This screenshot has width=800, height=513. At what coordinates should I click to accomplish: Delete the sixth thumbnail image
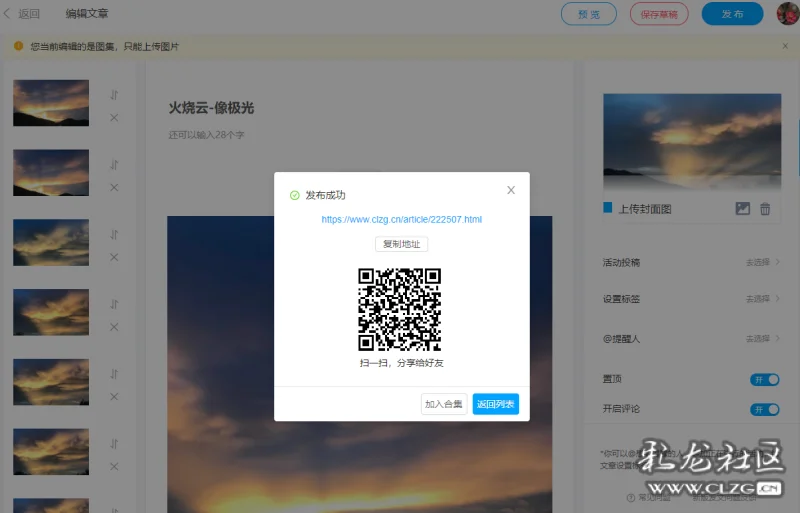tap(114, 467)
